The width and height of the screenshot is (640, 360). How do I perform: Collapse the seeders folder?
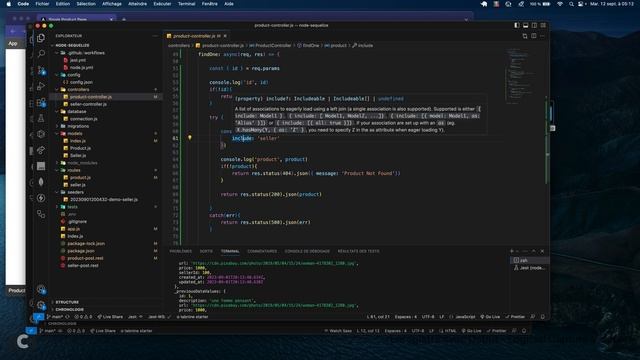(x=76, y=192)
